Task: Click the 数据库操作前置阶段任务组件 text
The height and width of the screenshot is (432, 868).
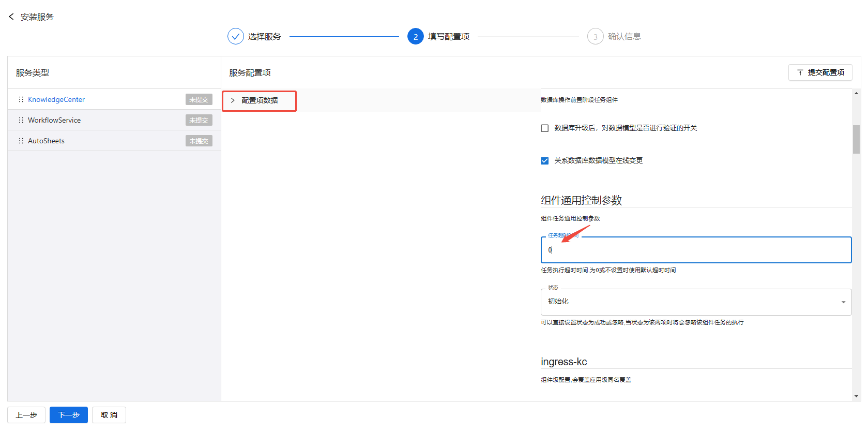Action: (x=579, y=100)
